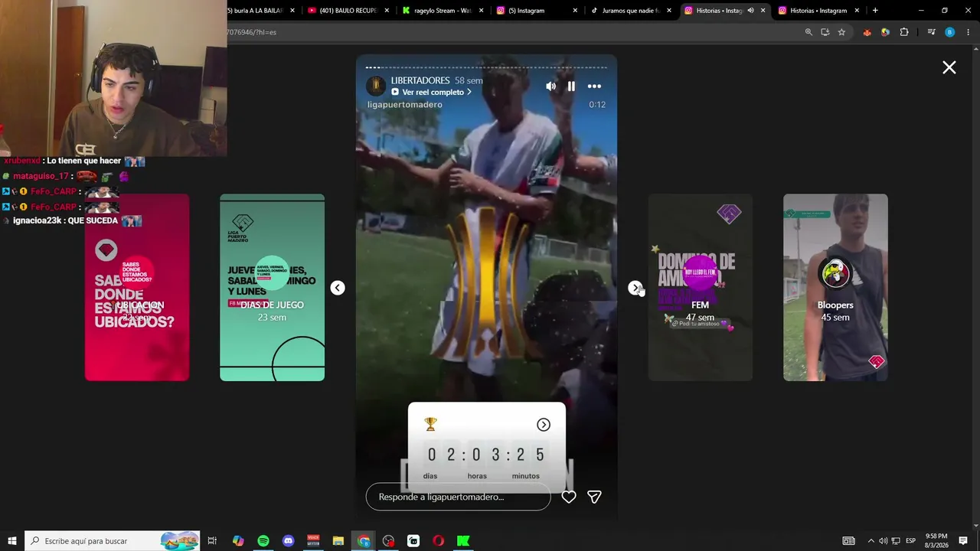Open the Kick app from the taskbar

pyautogui.click(x=463, y=541)
